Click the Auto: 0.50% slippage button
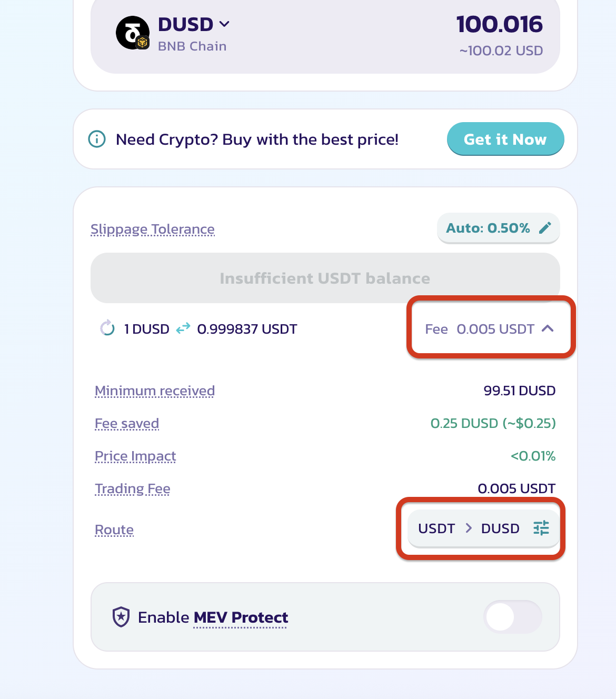 488,228
